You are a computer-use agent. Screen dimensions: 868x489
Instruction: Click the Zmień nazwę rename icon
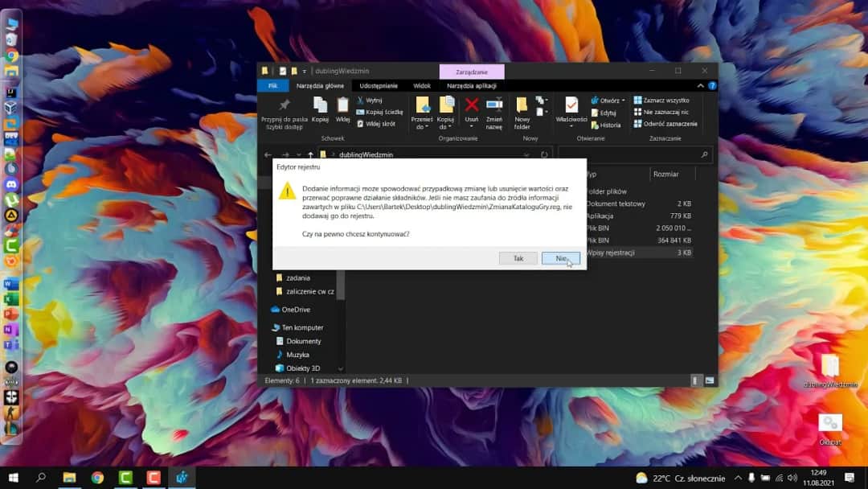pyautogui.click(x=494, y=105)
